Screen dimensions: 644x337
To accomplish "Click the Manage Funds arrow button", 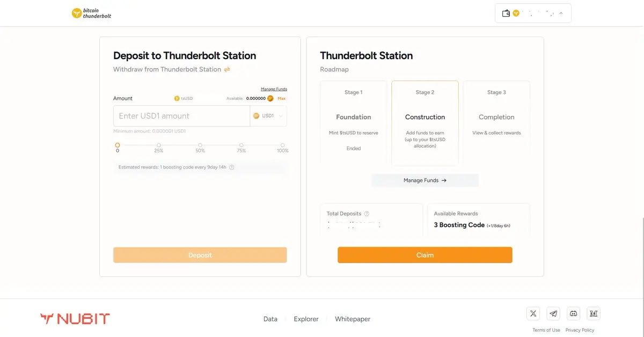I will click(425, 180).
